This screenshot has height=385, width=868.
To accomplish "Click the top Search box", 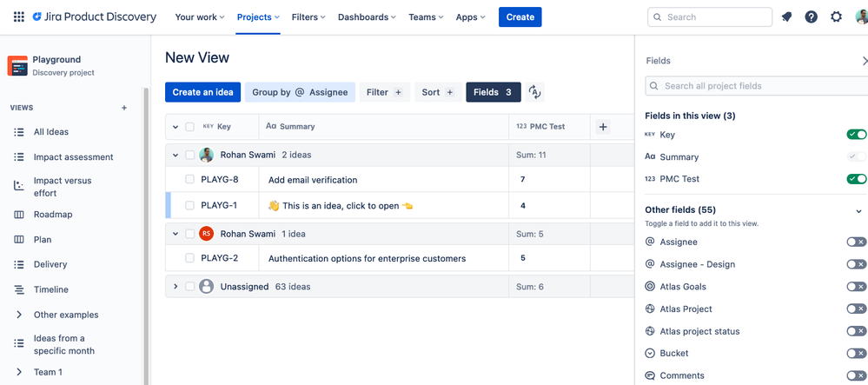I will (x=710, y=17).
